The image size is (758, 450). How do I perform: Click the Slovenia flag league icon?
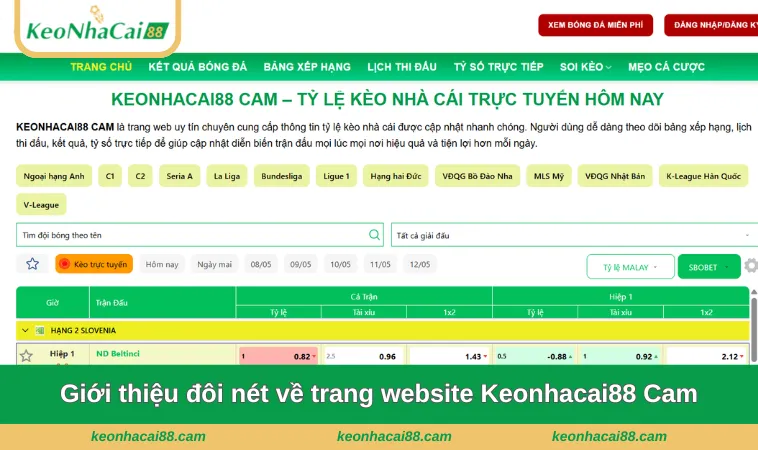click(x=40, y=331)
